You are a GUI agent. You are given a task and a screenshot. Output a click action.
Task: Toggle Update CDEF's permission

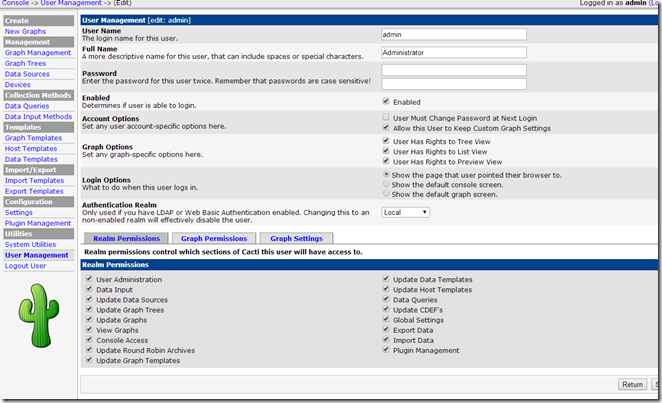click(x=386, y=309)
